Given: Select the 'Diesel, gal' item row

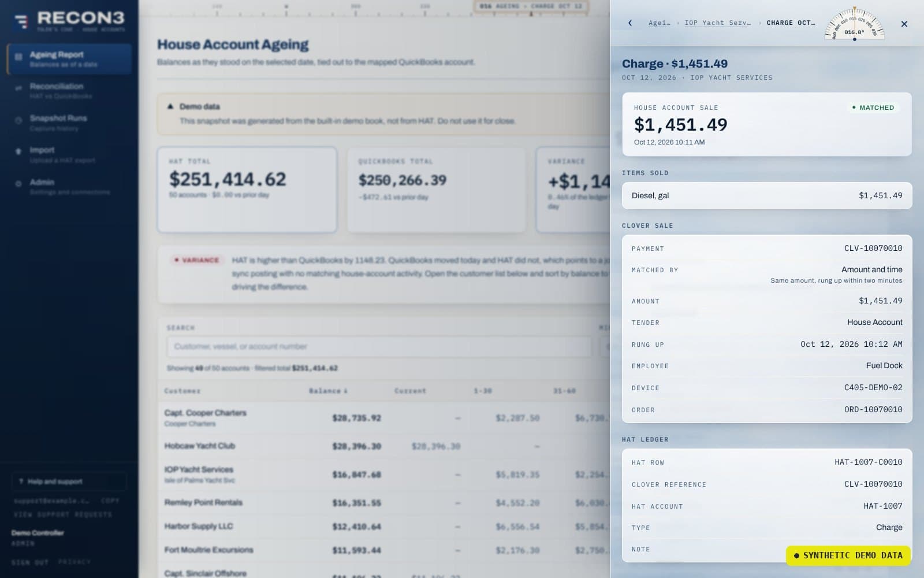Looking at the screenshot, I should click(x=767, y=195).
